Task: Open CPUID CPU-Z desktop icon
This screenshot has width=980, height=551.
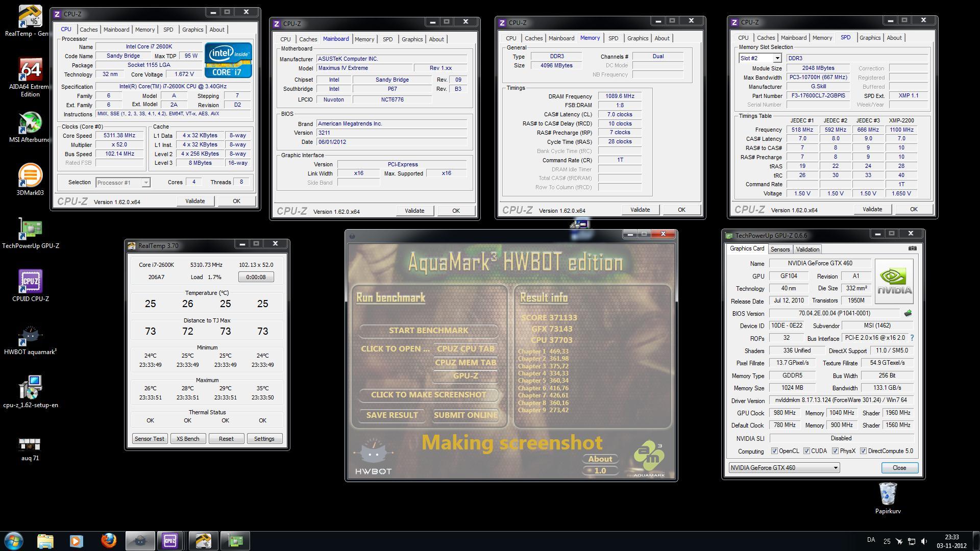Action: click(30, 286)
